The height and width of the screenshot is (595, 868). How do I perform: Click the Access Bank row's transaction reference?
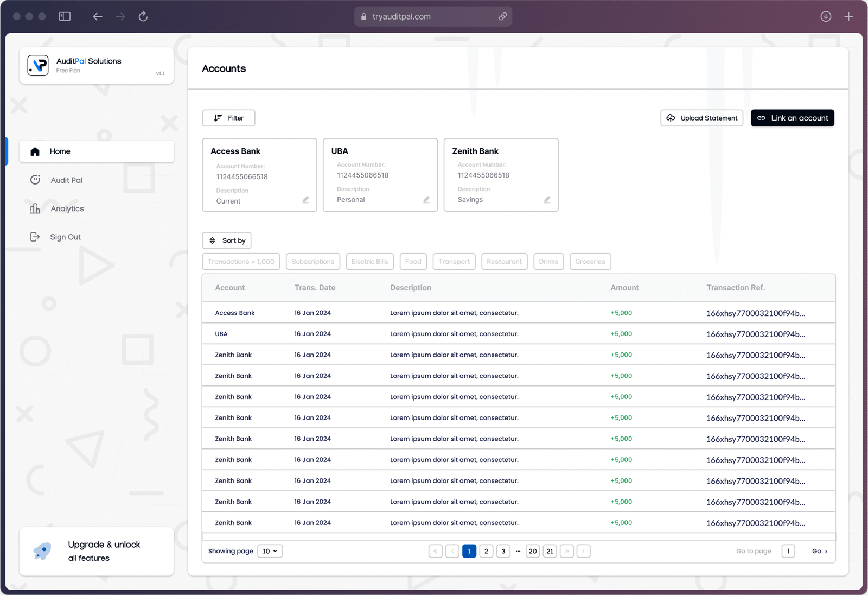[756, 313]
